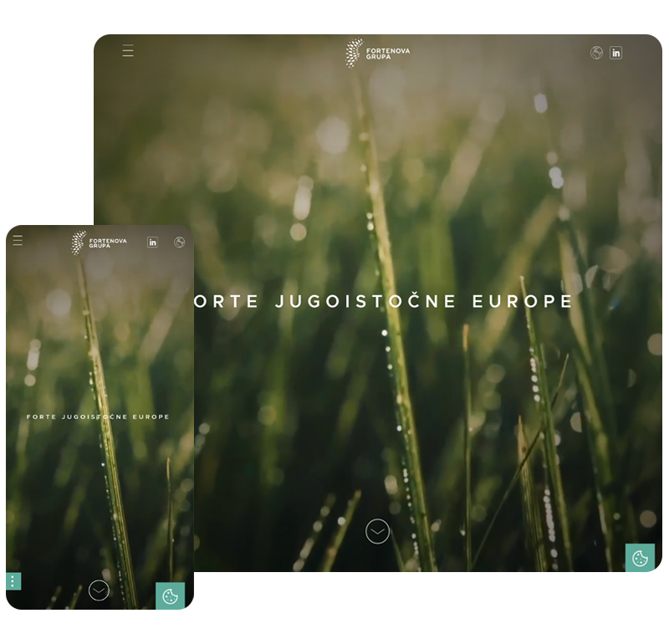
Task: Click the Fortenova leaf emblem on mobile
Action: coord(79,243)
